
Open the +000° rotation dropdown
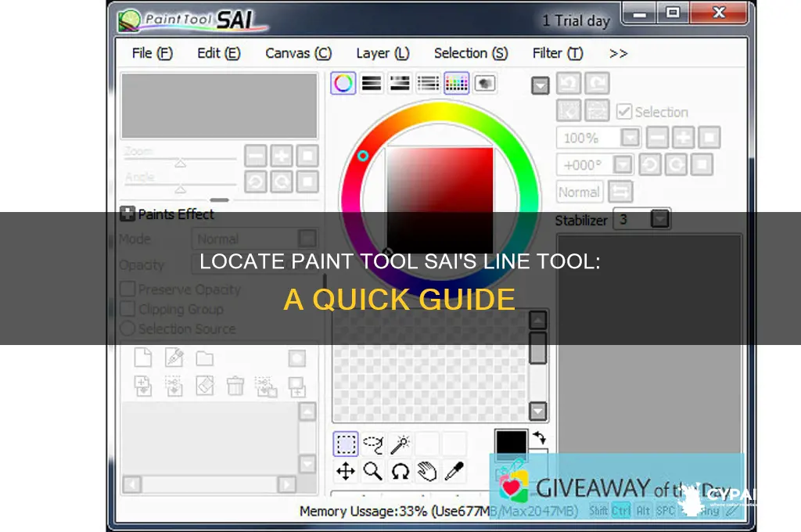click(623, 164)
